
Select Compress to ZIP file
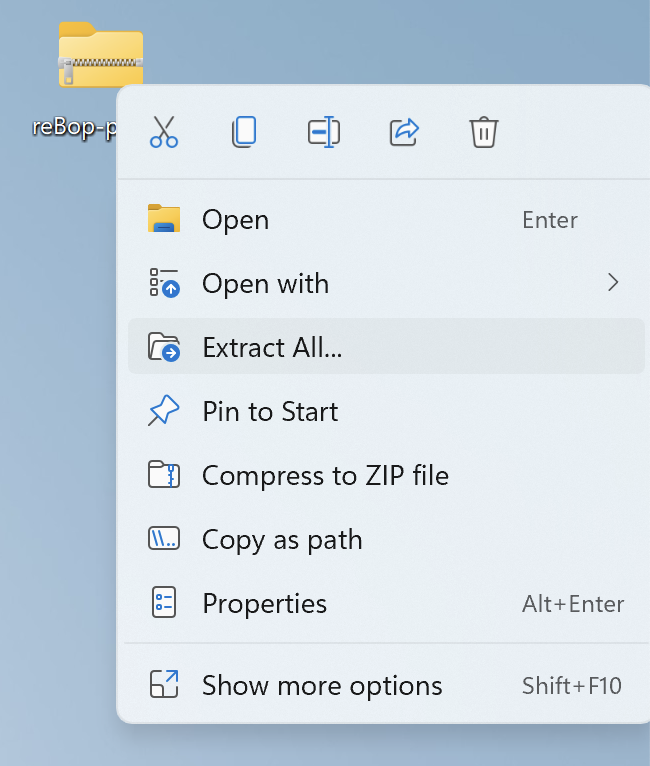click(x=386, y=475)
